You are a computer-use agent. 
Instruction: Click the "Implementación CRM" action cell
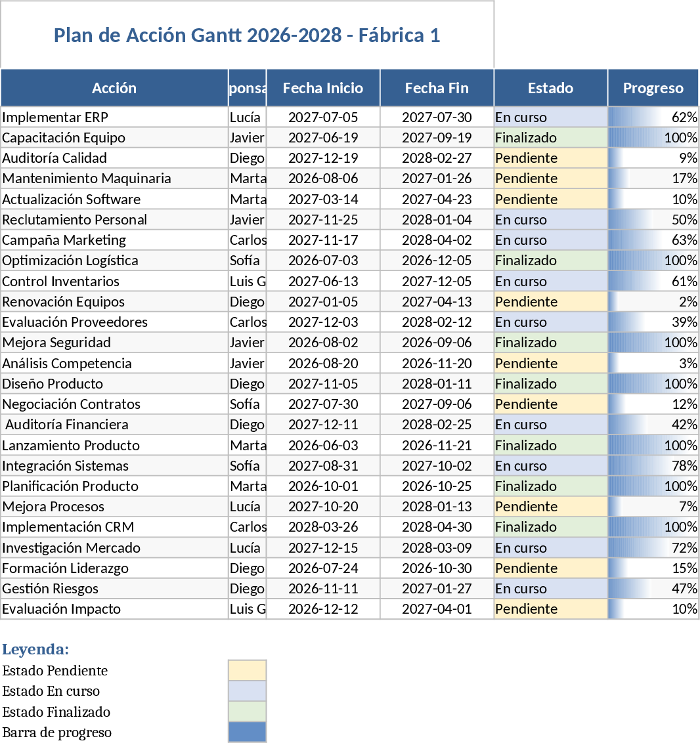point(114,526)
